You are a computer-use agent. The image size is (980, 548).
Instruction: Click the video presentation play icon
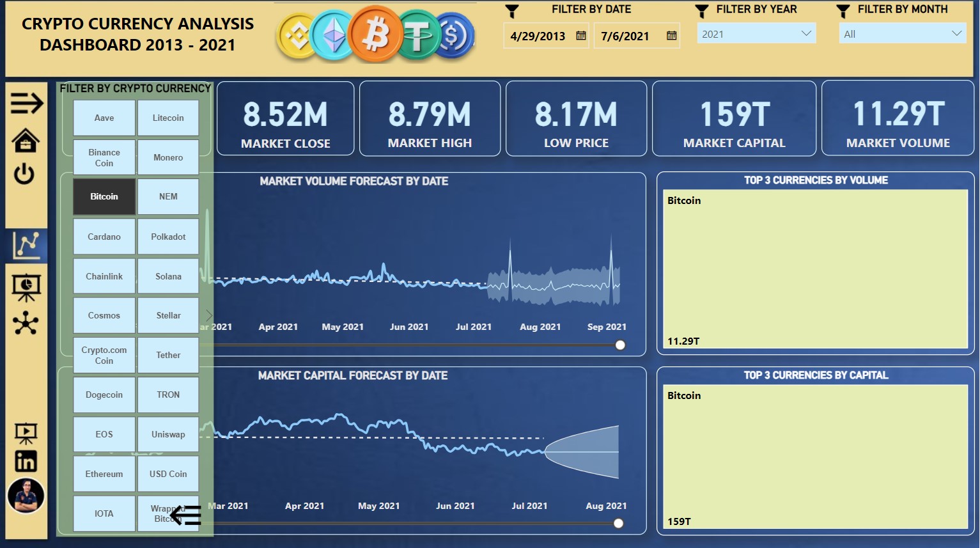coord(26,434)
